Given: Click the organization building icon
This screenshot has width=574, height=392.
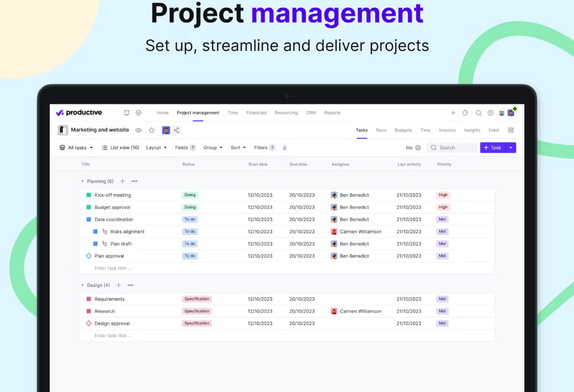Looking at the screenshot, I should (501, 113).
